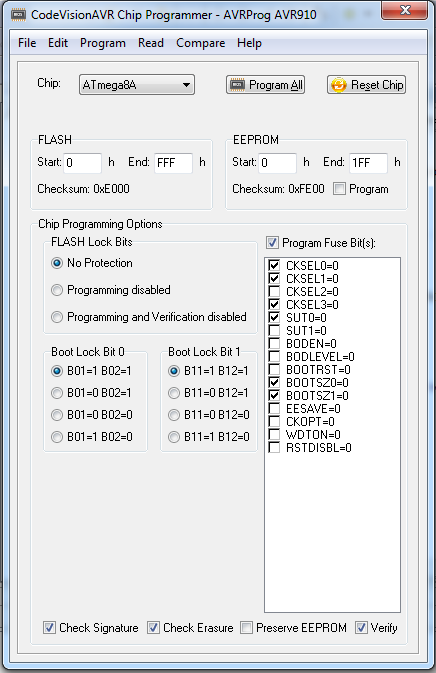Click the EEPROM Start address field
Screen dimensions: 436x673
pyautogui.click(x=277, y=163)
